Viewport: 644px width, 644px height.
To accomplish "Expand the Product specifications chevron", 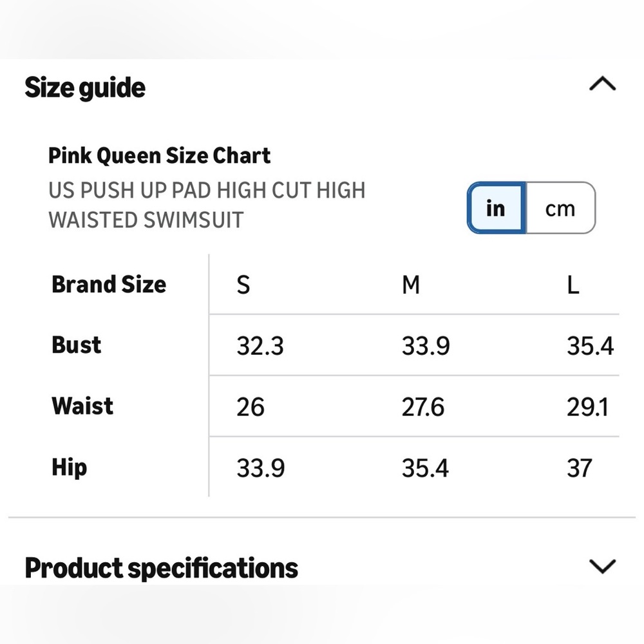I will click(602, 566).
